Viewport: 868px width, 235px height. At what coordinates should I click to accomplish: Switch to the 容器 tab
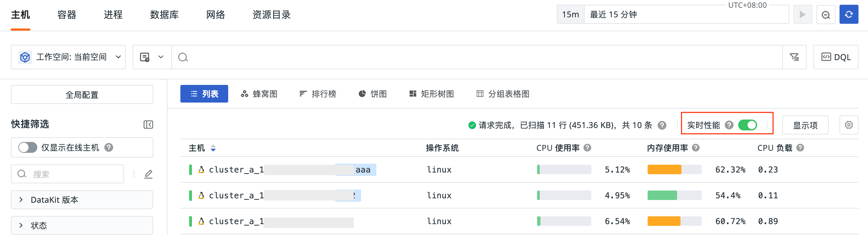point(67,15)
